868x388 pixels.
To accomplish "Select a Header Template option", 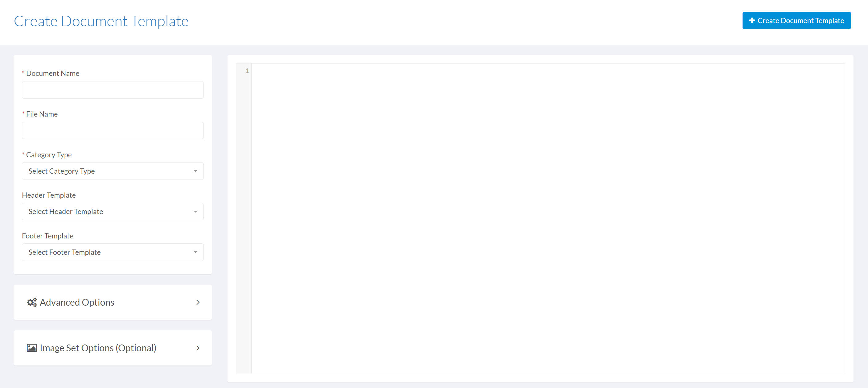I will [x=113, y=211].
